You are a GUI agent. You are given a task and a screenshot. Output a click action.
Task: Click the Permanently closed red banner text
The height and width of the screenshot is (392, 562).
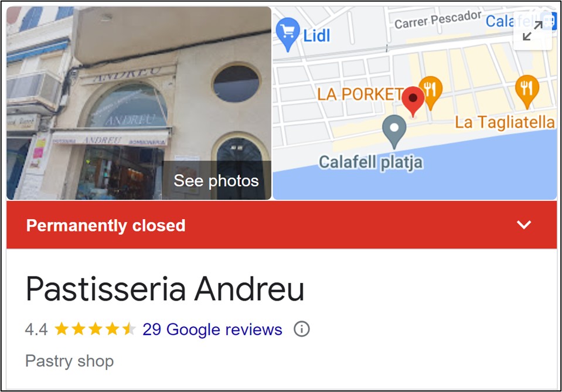pyautogui.click(x=105, y=226)
